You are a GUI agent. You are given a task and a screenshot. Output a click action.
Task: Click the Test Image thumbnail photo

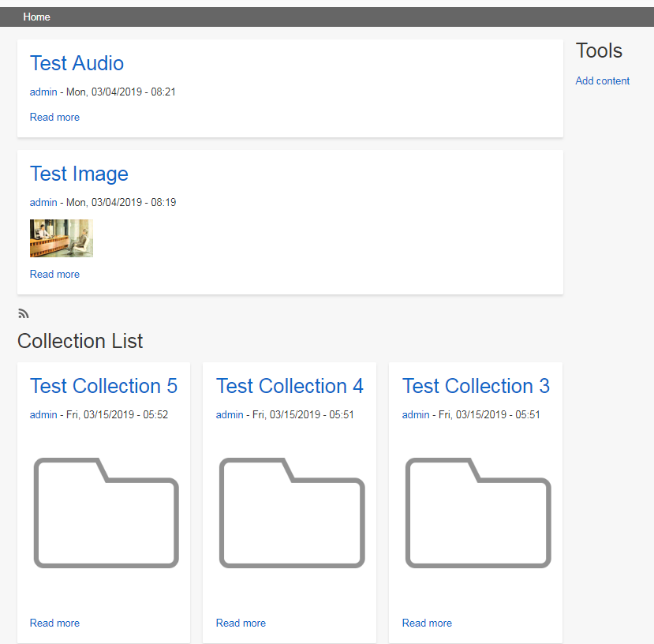pos(62,238)
